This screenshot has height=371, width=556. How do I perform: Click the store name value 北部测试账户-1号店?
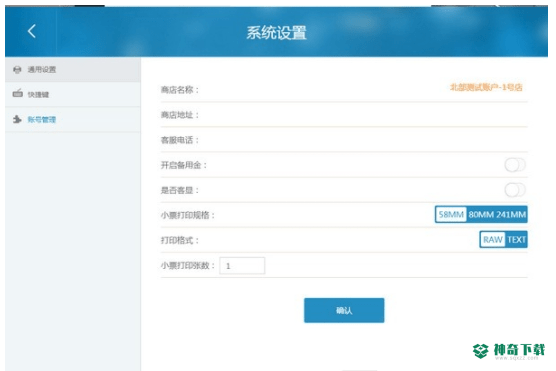click(486, 87)
